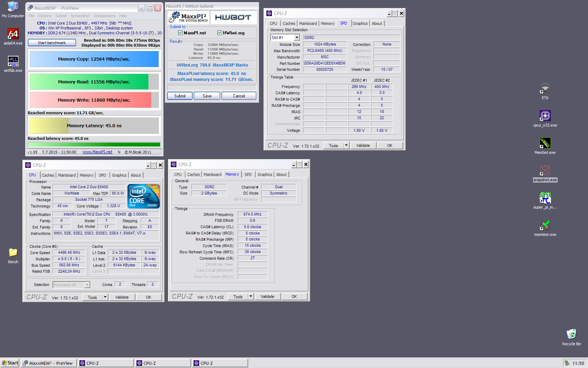Screen dimensions: 588x368
Task: Launch ET6 desktop shortcut
Action: click(545, 91)
